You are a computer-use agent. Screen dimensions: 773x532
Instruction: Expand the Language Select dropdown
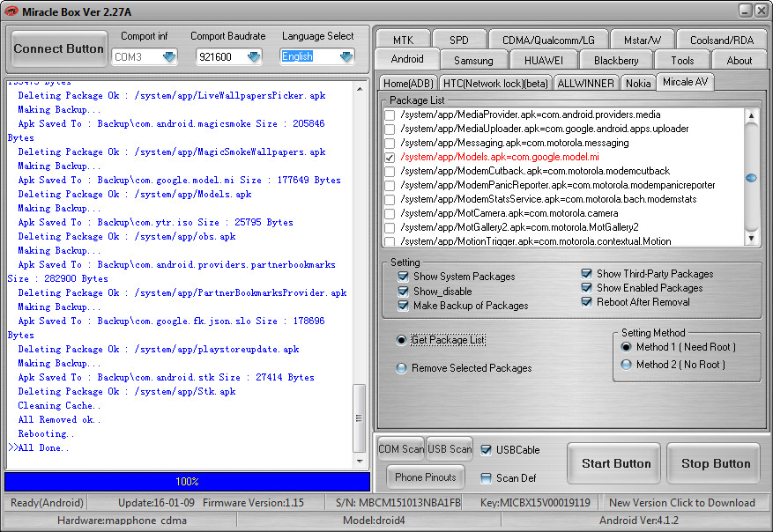pos(346,57)
